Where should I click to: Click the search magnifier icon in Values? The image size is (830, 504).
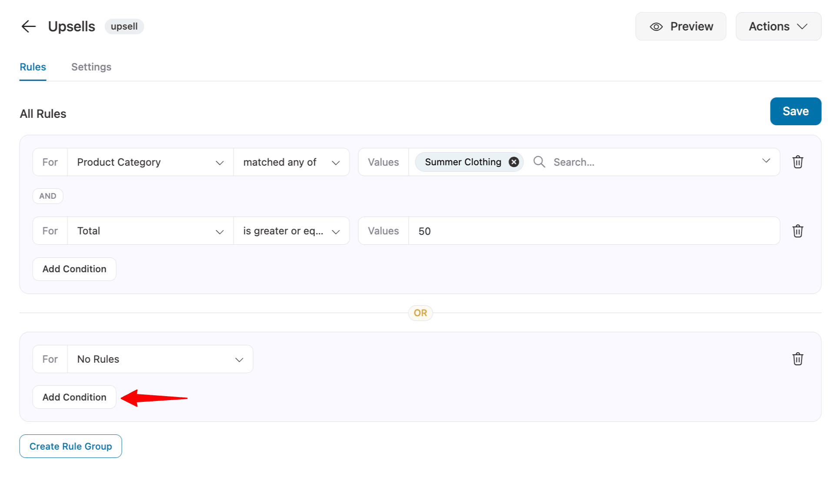539,162
